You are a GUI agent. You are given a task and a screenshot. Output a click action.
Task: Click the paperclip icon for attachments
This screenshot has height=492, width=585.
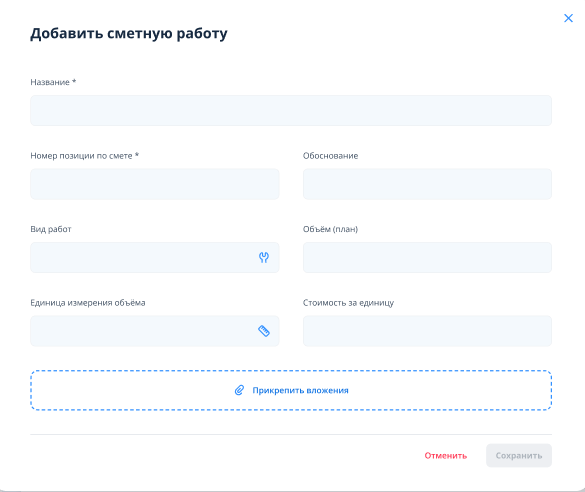[239, 390]
